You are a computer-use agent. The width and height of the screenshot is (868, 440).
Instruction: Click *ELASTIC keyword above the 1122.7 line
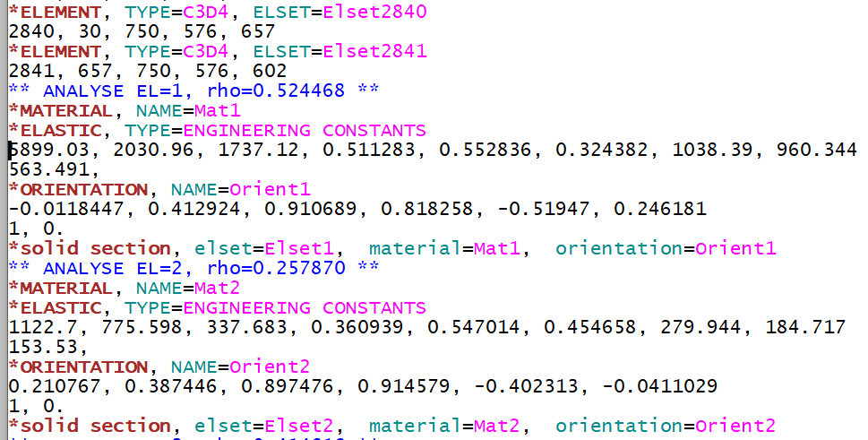(55, 307)
